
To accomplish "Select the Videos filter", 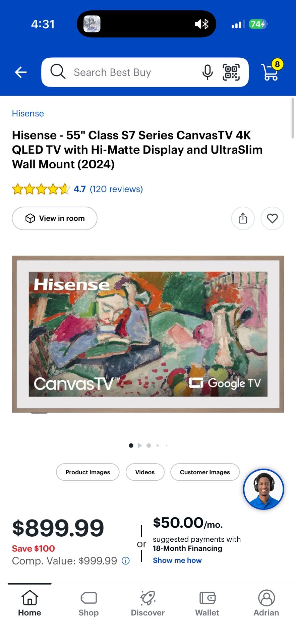I will [x=145, y=472].
